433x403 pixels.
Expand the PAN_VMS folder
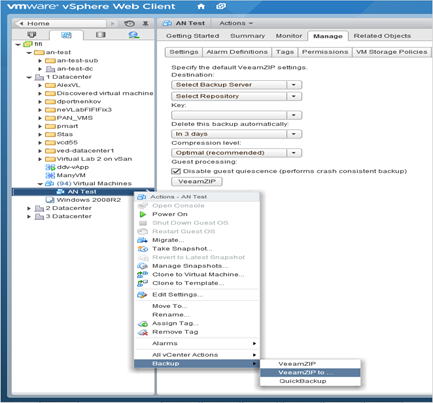pos(40,118)
